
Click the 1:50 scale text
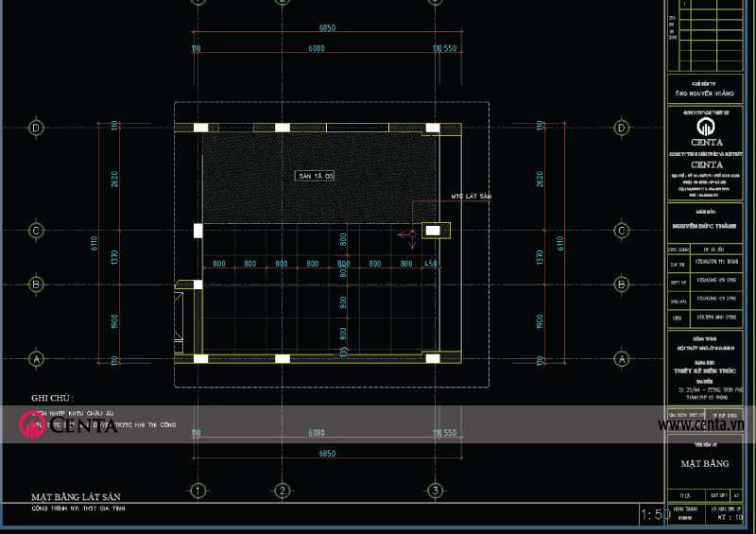[655, 514]
